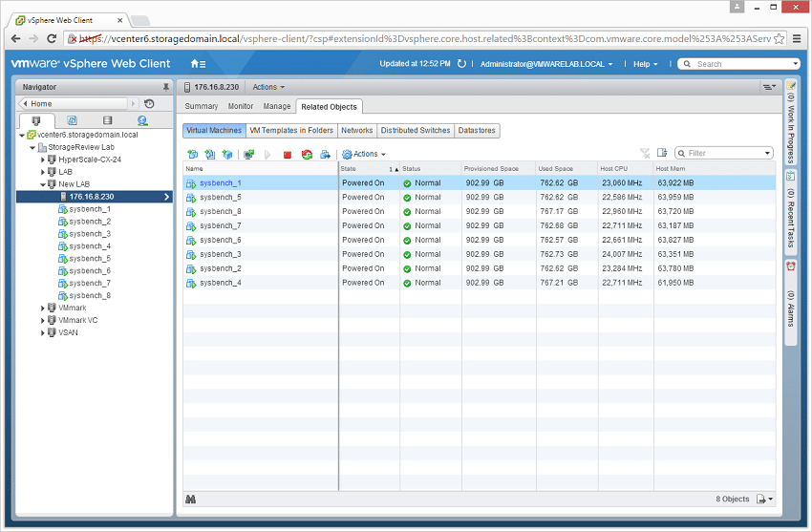
Task: Open the home menu icon in header
Action: (x=198, y=64)
